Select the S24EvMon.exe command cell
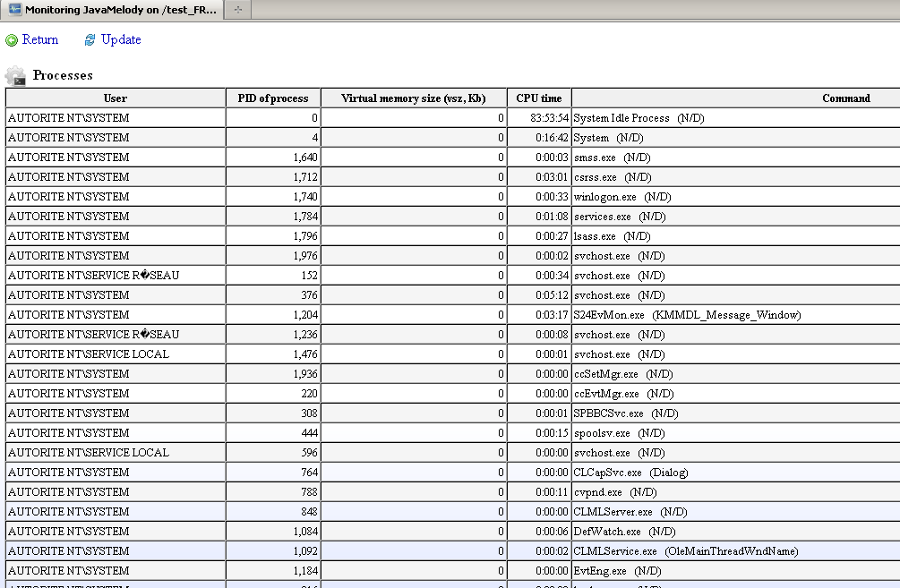 [x=687, y=315]
